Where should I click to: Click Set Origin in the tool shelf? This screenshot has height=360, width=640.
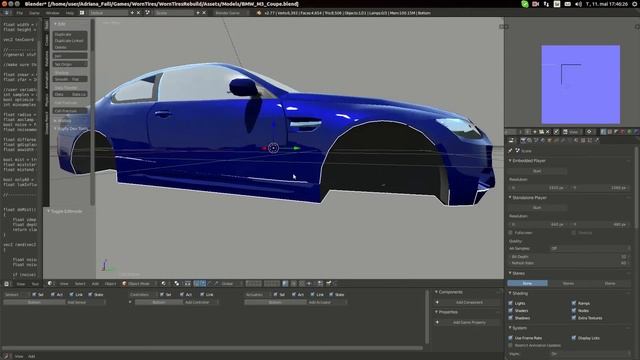pyautogui.click(x=70, y=64)
